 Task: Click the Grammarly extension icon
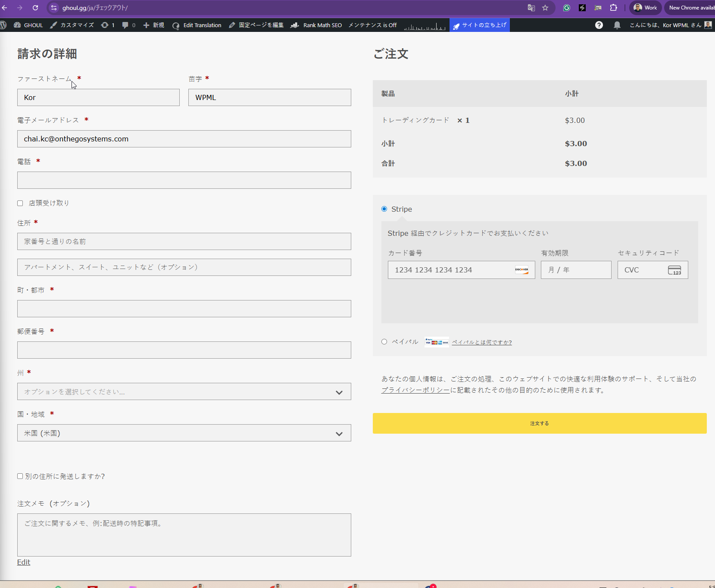point(567,8)
